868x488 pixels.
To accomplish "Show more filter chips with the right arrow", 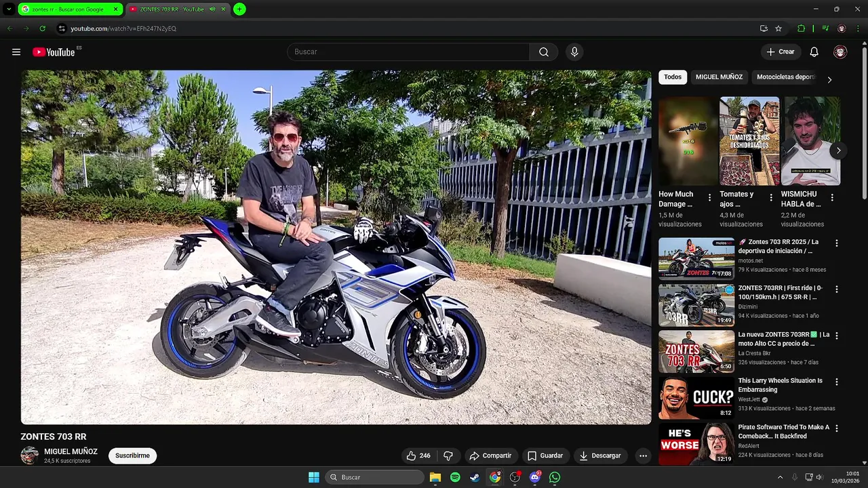I will [x=829, y=79].
